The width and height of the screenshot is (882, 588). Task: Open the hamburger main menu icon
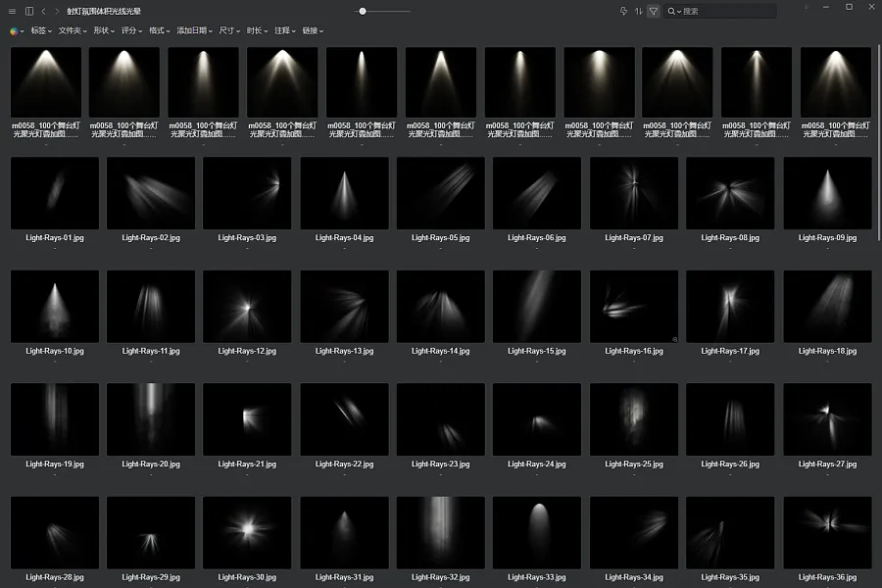pos(12,11)
